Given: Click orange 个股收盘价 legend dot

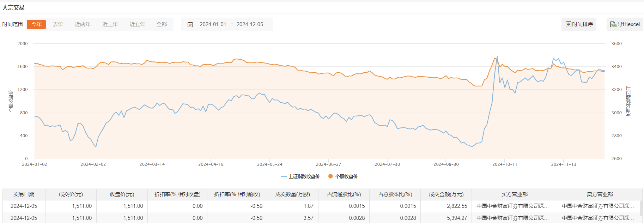Looking at the screenshot, I should coord(330,176).
